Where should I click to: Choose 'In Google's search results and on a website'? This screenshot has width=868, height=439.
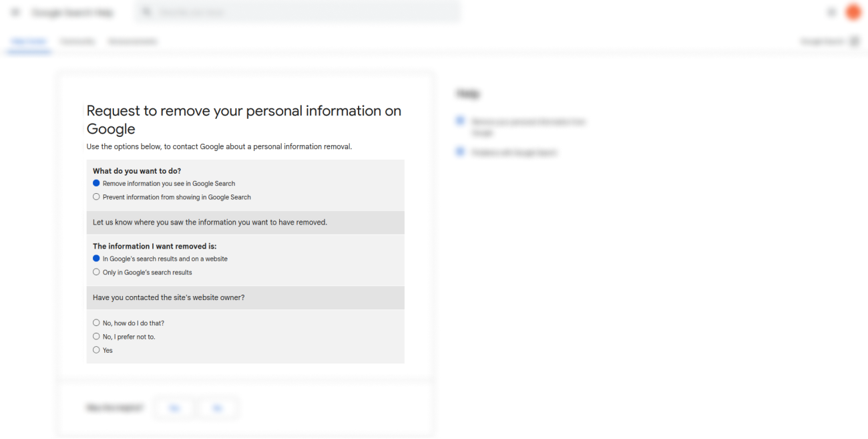click(x=96, y=259)
